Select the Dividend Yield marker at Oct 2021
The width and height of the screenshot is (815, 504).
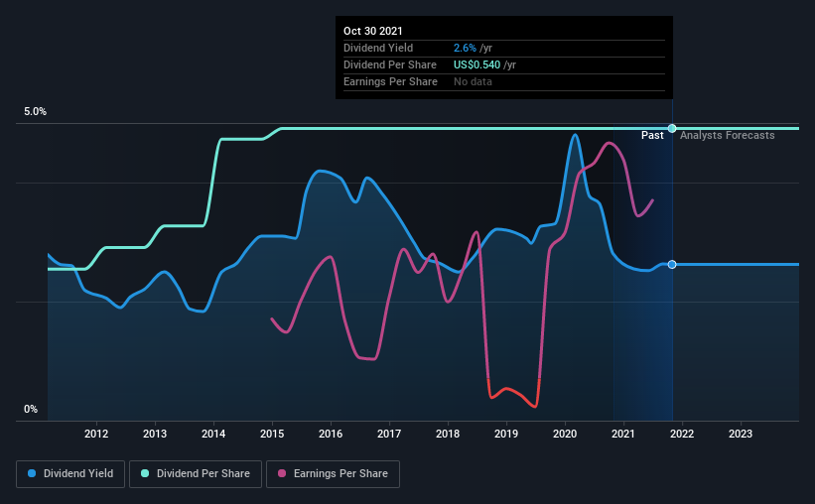[x=672, y=265]
